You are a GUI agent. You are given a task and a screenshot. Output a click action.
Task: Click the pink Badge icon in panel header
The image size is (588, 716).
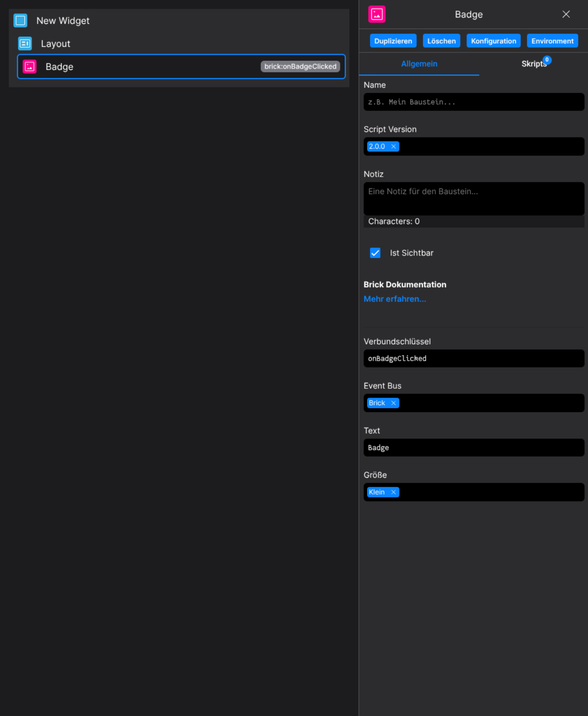click(x=376, y=14)
